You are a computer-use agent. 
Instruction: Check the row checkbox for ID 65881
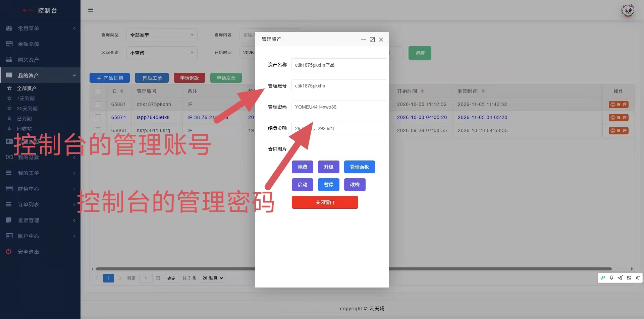(98, 104)
